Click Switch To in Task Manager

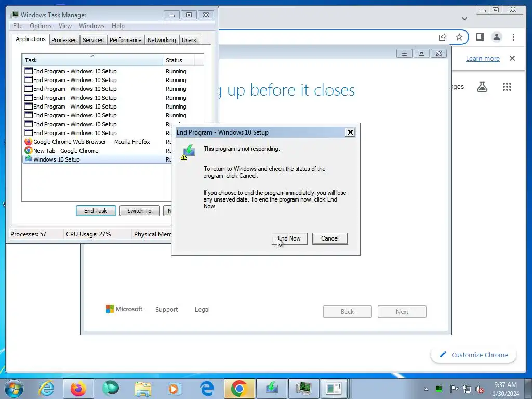pos(139,211)
